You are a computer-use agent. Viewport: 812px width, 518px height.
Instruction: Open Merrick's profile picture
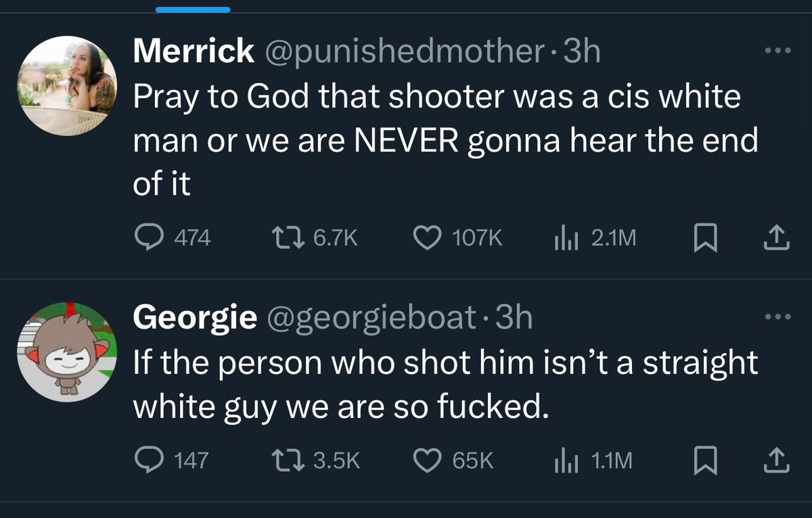67,85
